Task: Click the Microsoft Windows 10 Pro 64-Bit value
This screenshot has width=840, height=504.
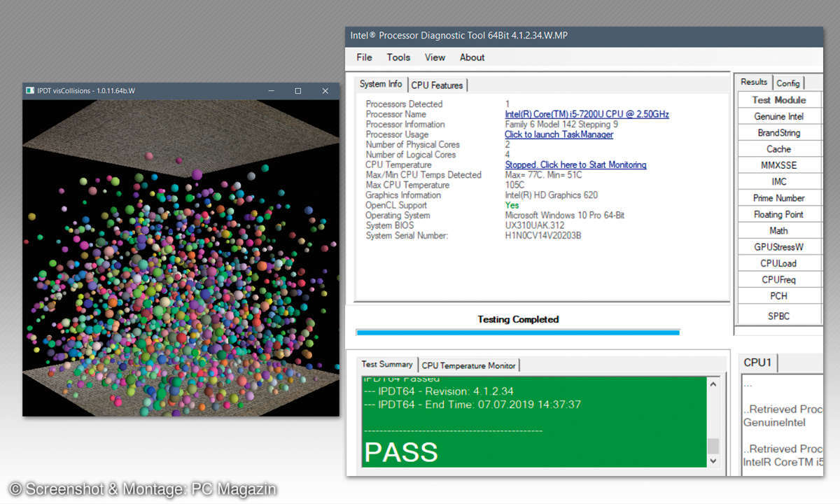Action: coord(564,216)
